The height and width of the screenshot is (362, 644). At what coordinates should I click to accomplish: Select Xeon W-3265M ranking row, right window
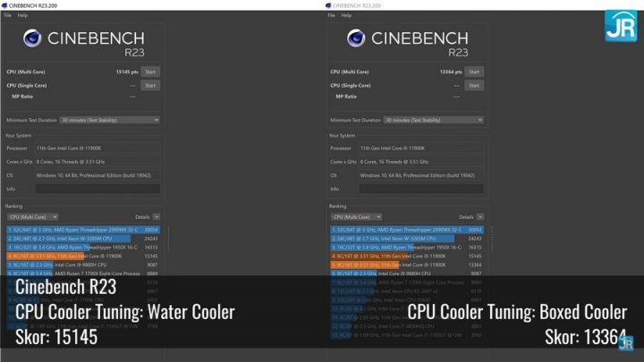(407, 239)
